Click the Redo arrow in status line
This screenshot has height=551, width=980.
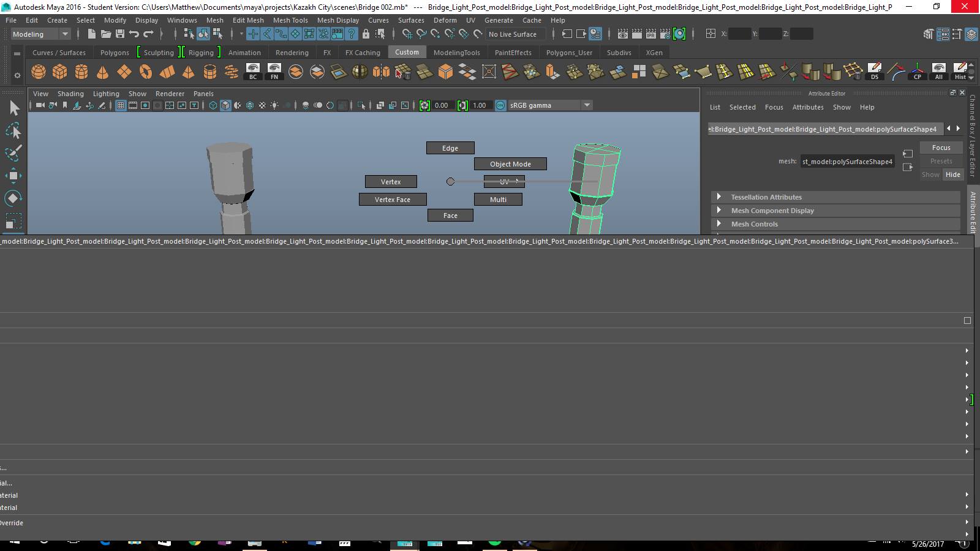(148, 34)
